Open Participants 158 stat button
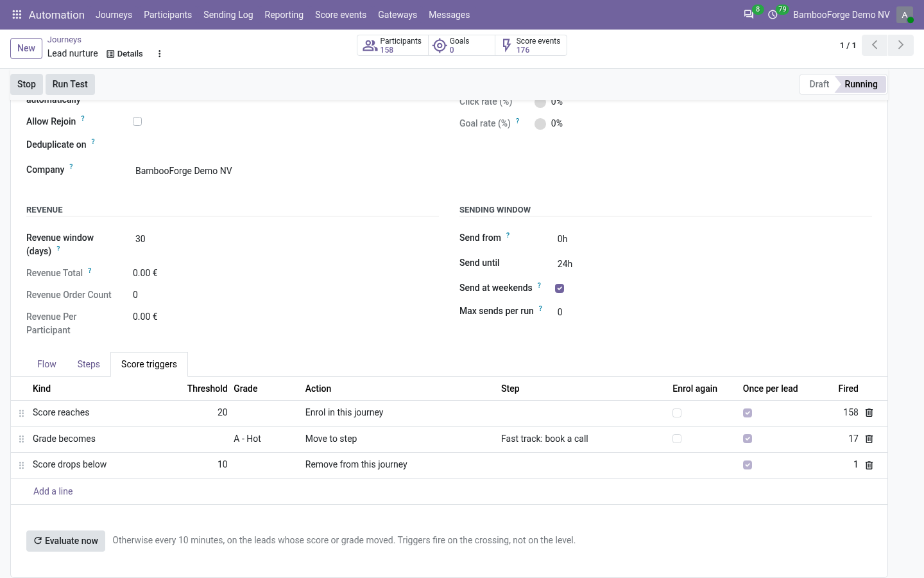Image resolution: width=924 pixels, height=578 pixels. tap(393, 46)
